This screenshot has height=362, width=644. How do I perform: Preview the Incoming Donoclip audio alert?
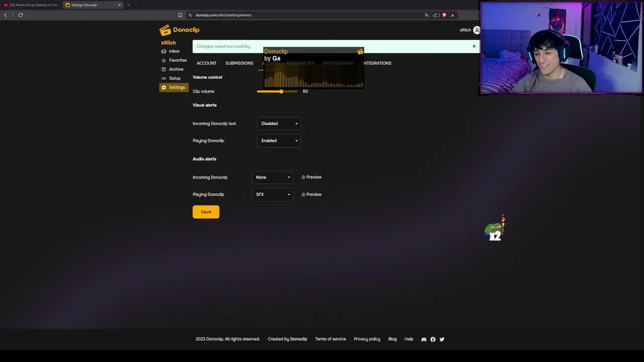pos(311,177)
